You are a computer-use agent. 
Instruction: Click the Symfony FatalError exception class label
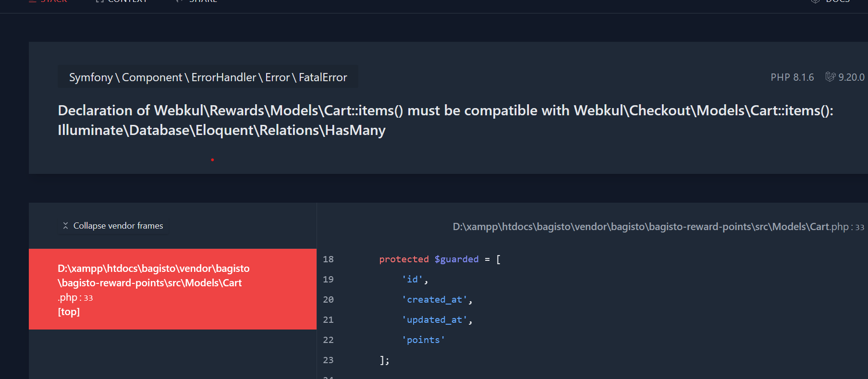click(208, 77)
